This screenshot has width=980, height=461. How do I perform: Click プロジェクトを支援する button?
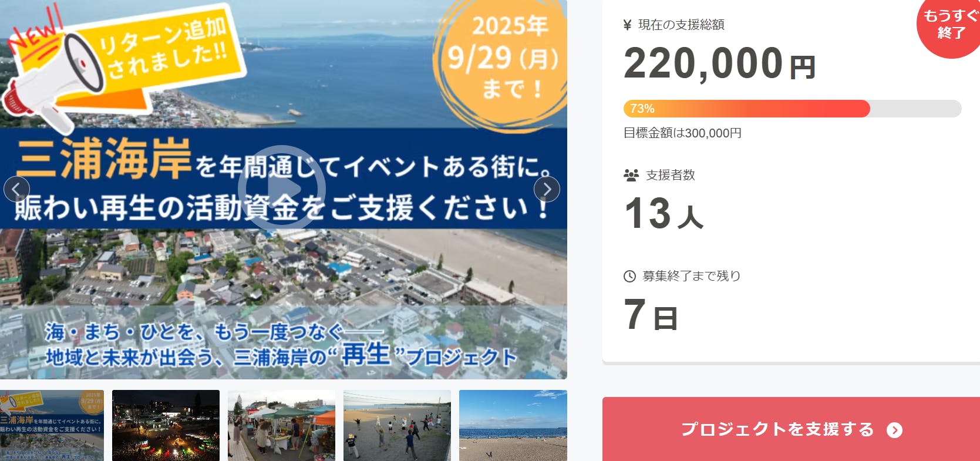tap(791, 429)
